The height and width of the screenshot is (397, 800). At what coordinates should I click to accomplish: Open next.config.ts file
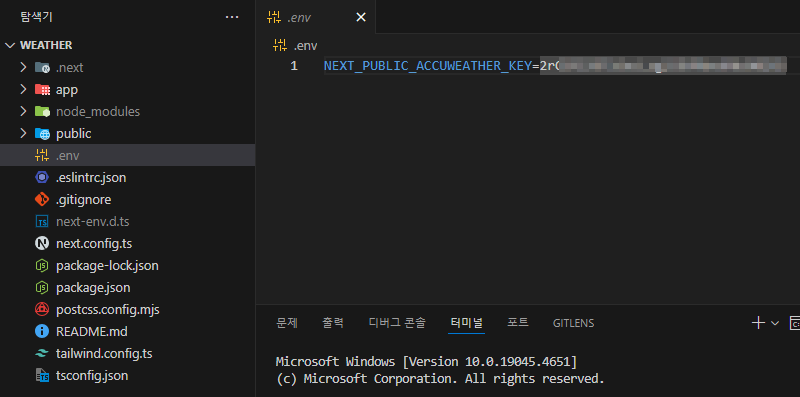[x=94, y=243]
